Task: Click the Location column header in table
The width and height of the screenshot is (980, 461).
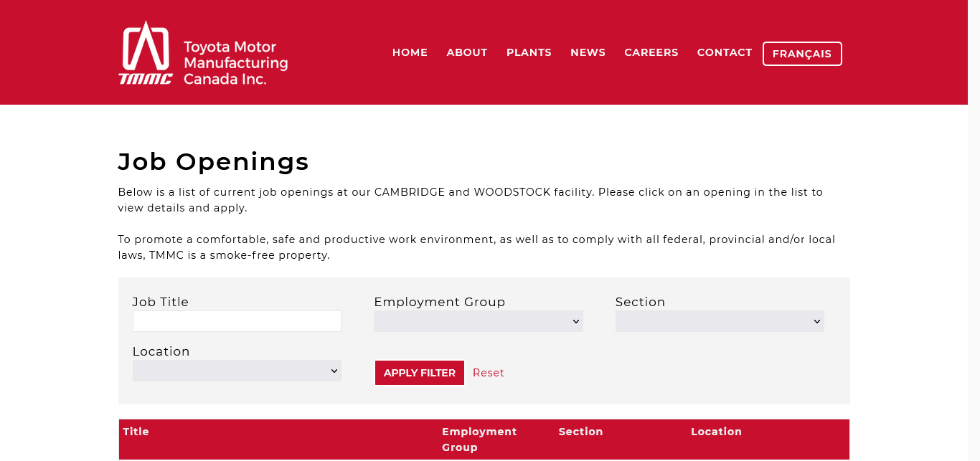Action: point(716,432)
